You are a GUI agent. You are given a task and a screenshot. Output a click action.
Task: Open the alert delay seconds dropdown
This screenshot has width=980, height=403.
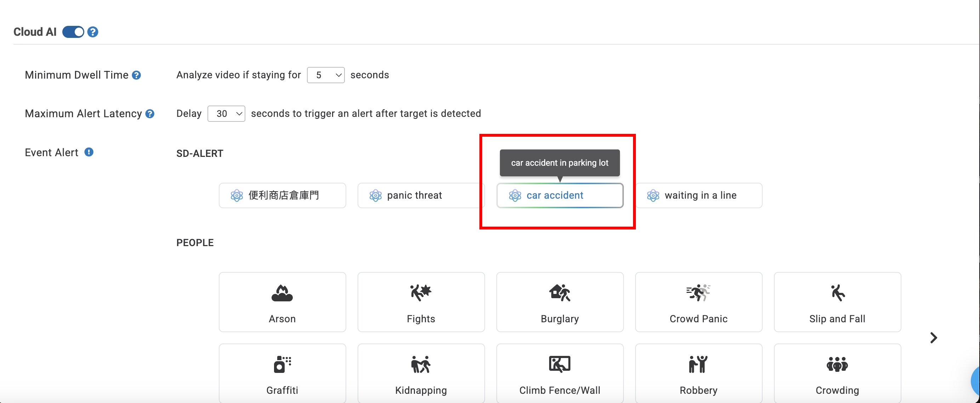pos(226,114)
